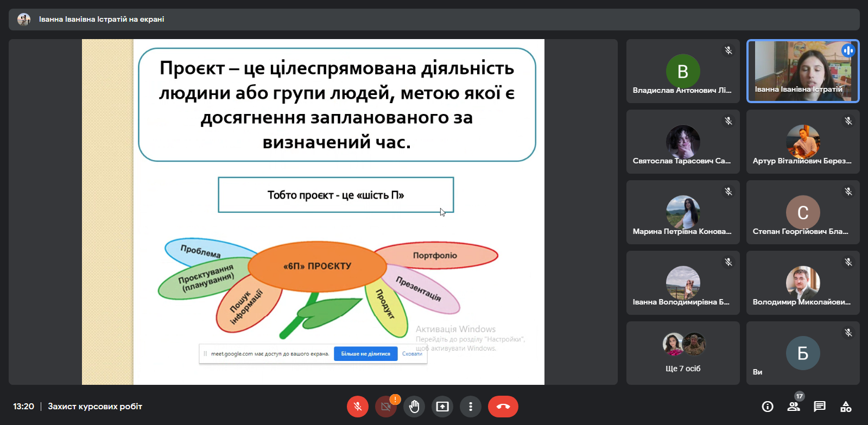Click the muted mic icon on Марина's tile
The height and width of the screenshot is (425, 868).
coord(728,192)
